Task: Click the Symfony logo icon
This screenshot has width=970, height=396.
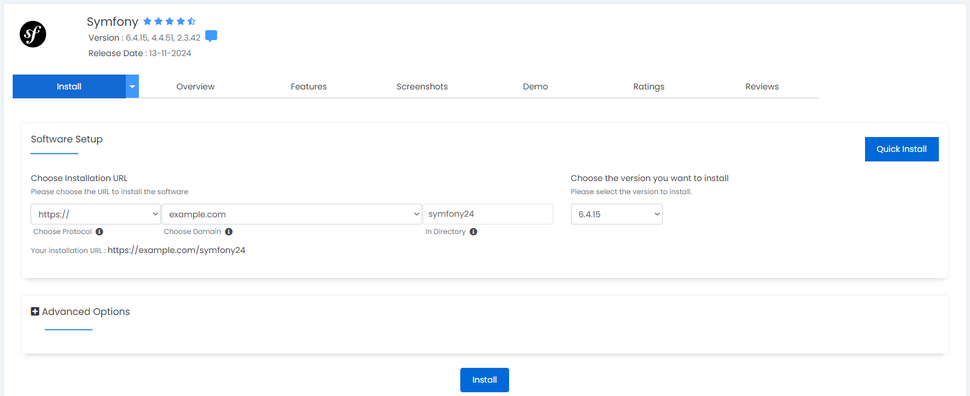Action: point(33,35)
